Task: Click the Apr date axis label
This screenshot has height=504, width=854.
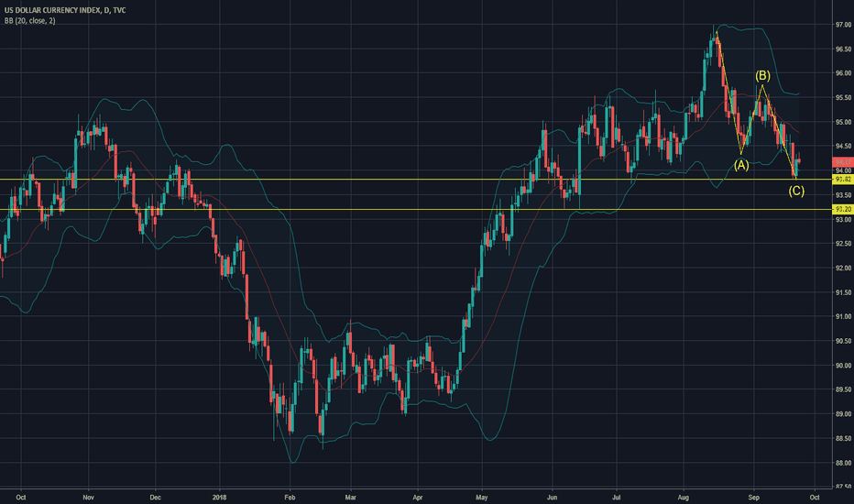Action: tap(418, 498)
